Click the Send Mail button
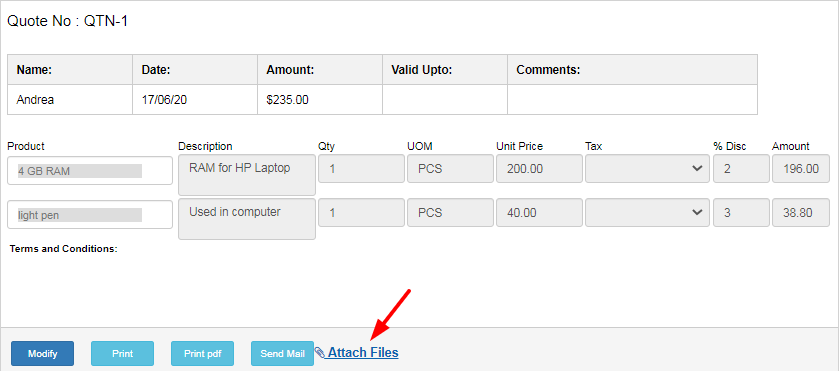839x371 pixels. 283,353
